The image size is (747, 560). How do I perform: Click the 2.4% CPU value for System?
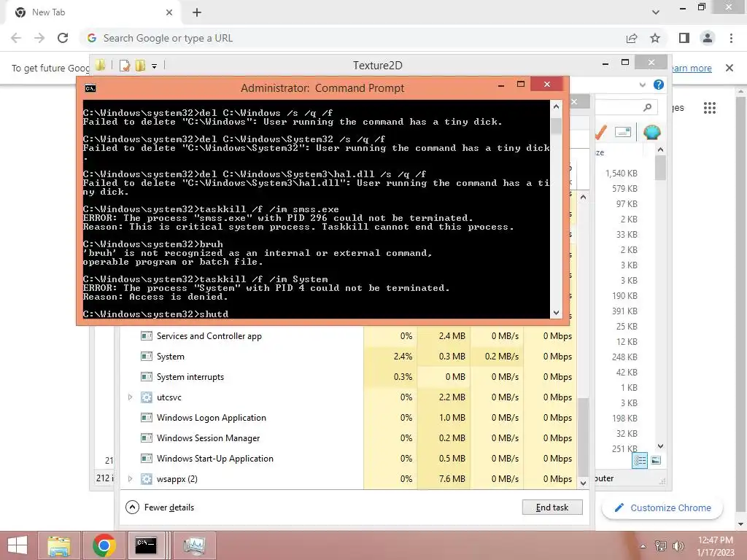[403, 356]
